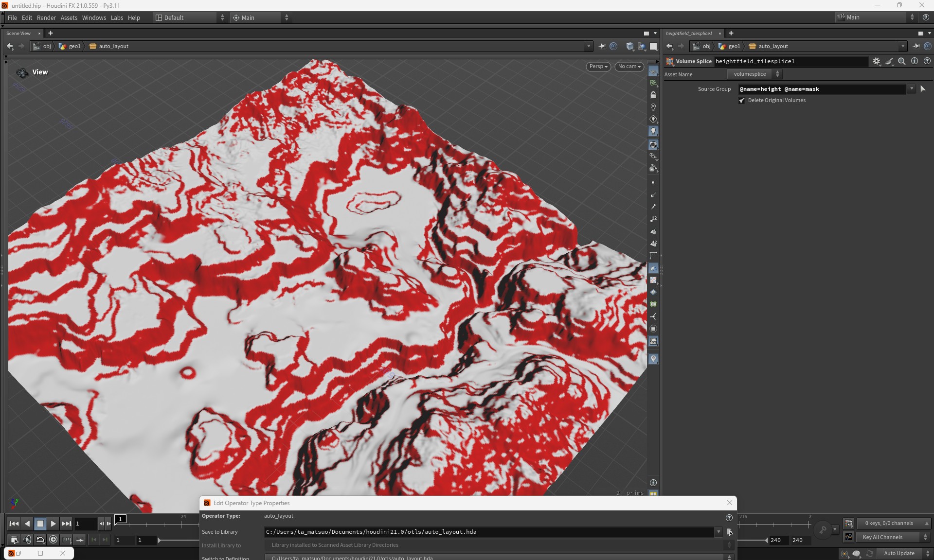Uncheck Delete Original Volumes
The width and height of the screenshot is (934, 560).
(x=742, y=101)
